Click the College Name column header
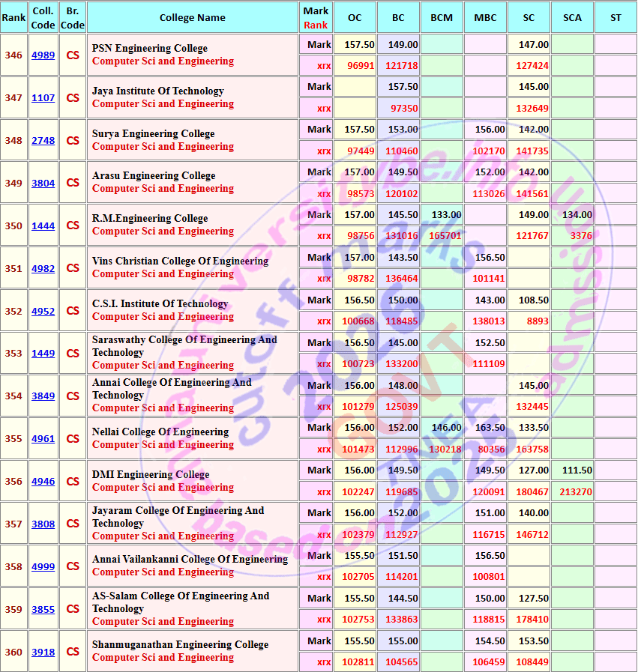This screenshot has width=638, height=672. [193, 17]
